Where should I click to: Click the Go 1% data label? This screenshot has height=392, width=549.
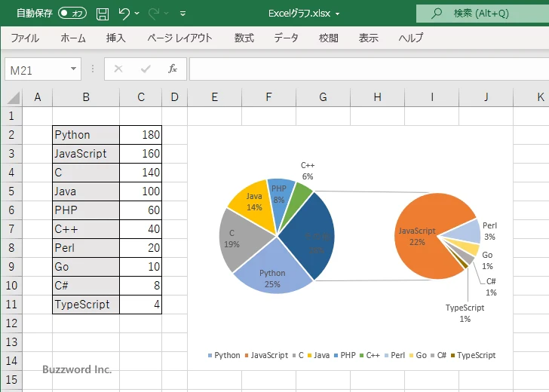click(487, 260)
